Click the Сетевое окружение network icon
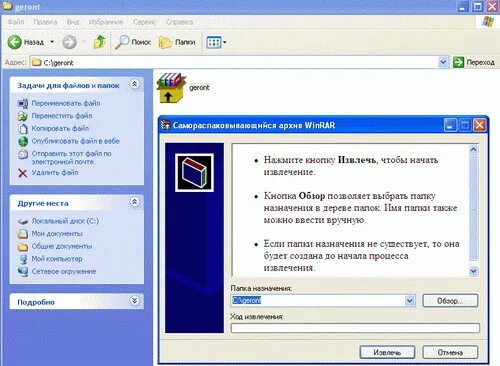The height and width of the screenshot is (366, 500). 23,272
